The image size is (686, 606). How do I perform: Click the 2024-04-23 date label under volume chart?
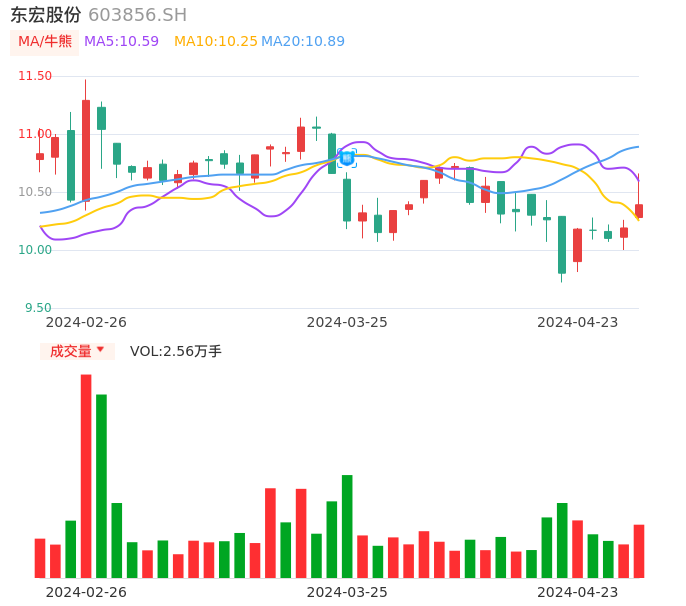(x=577, y=592)
